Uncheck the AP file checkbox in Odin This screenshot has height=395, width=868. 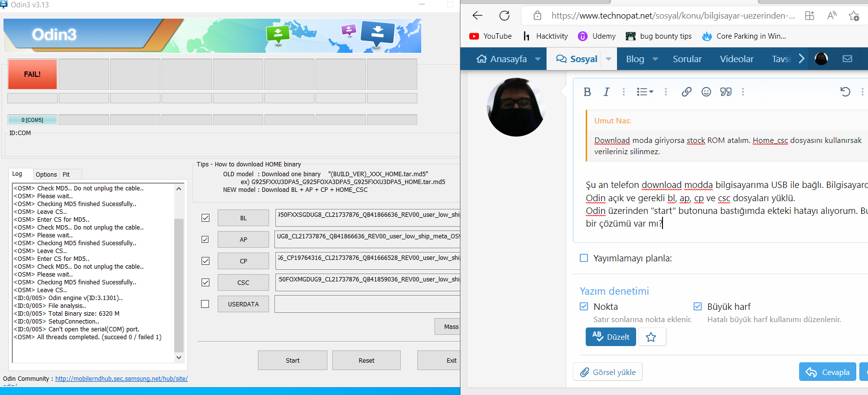(206, 239)
